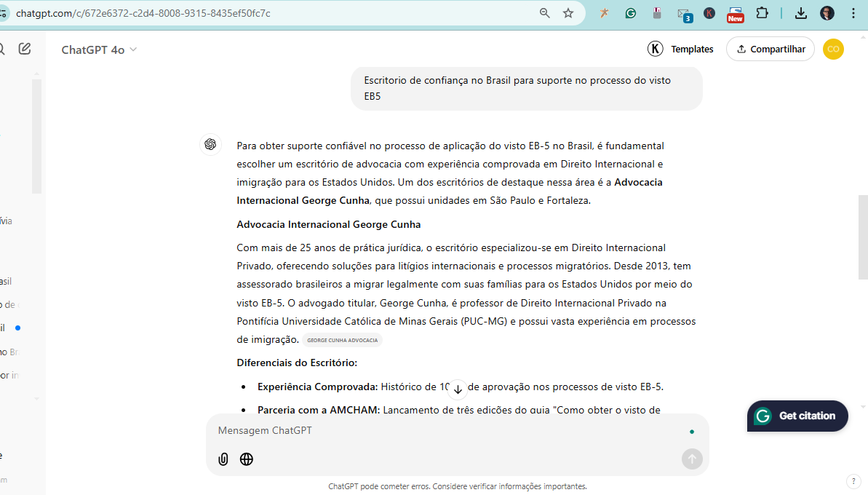Viewport: 868px width, 495px height.
Task: Click the ChatGPT logo beside the response
Action: click(210, 145)
